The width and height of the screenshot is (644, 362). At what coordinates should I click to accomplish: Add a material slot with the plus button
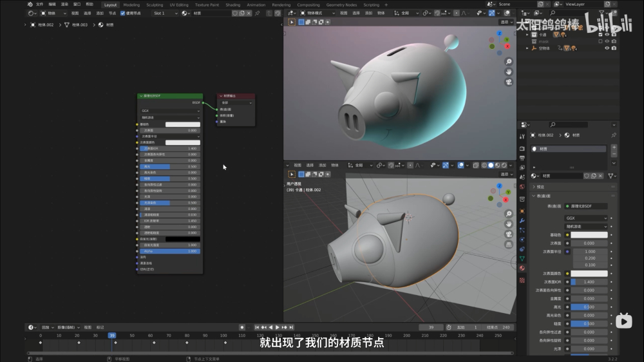pyautogui.click(x=614, y=147)
